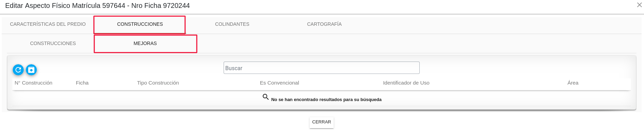Click the dialog title Editar Aspecto Físico
644x132 pixels.
tap(97, 5)
